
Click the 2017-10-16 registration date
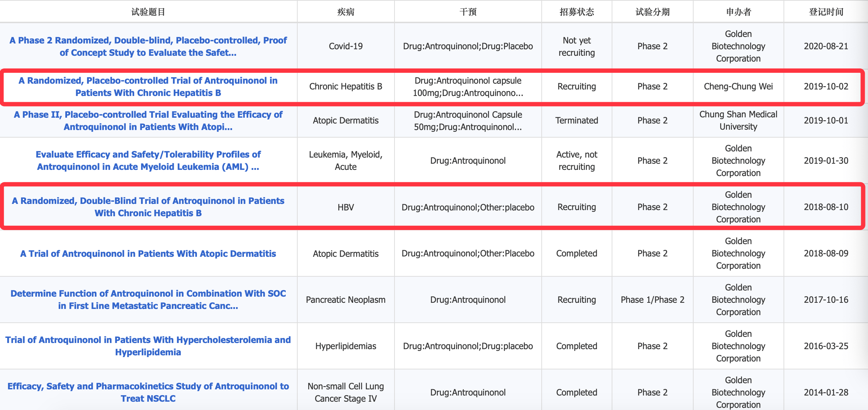click(826, 300)
